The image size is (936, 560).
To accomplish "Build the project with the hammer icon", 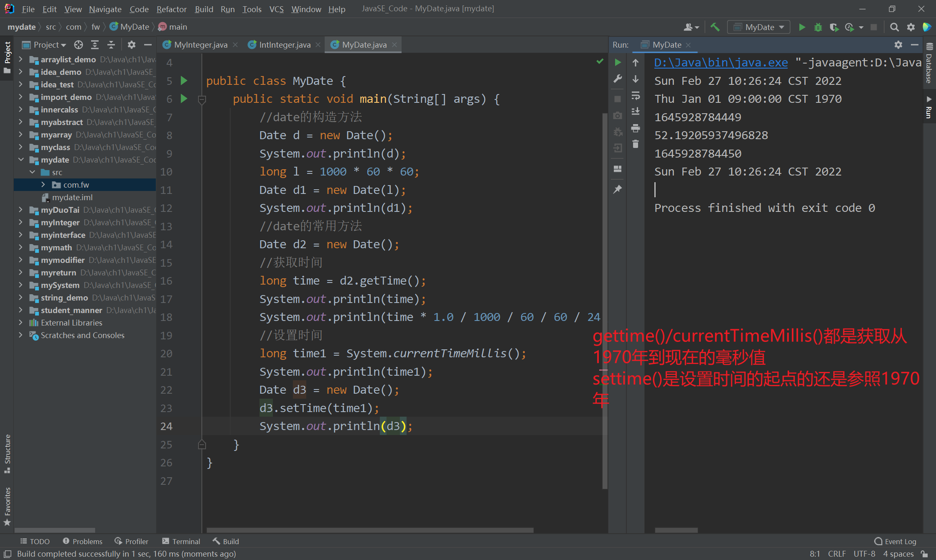I will pos(715,27).
